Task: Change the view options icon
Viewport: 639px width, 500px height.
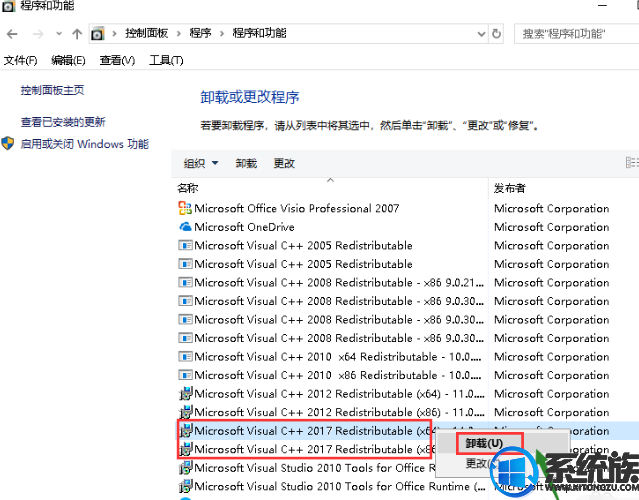Action: click(x=632, y=163)
